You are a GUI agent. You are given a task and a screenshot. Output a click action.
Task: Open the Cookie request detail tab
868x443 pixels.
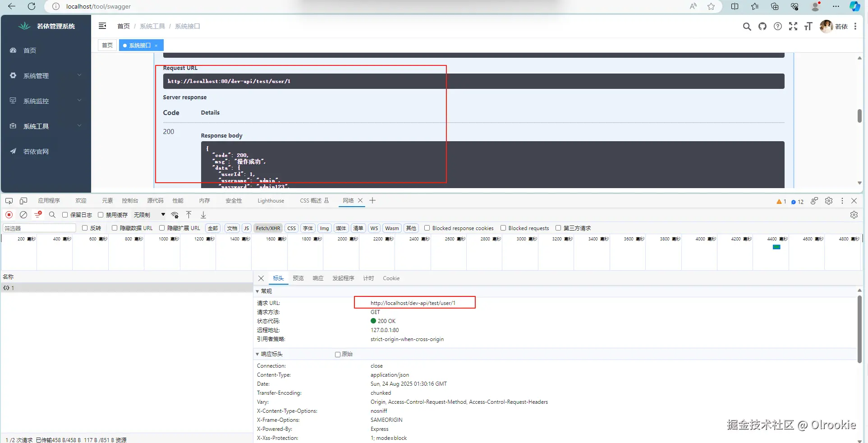[391, 278]
